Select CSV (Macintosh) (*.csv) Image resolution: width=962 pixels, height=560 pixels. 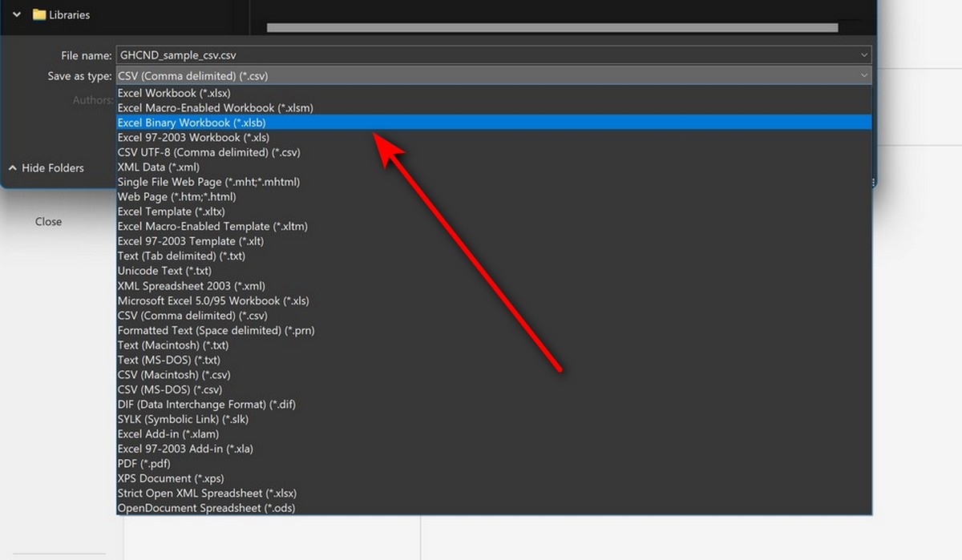(494, 374)
